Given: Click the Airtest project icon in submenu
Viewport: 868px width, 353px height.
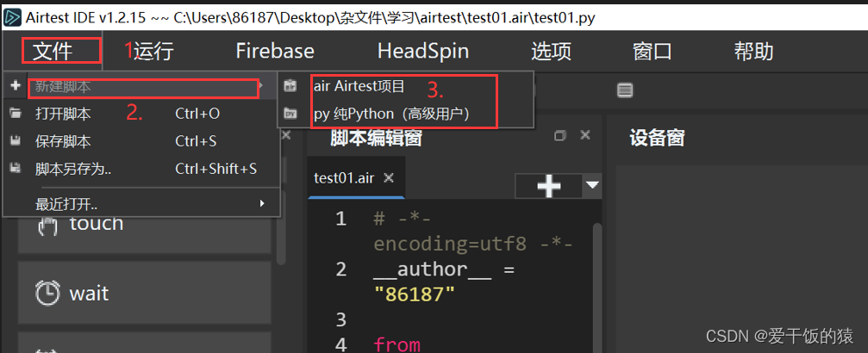Looking at the screenshot, I should click(290, 86).
